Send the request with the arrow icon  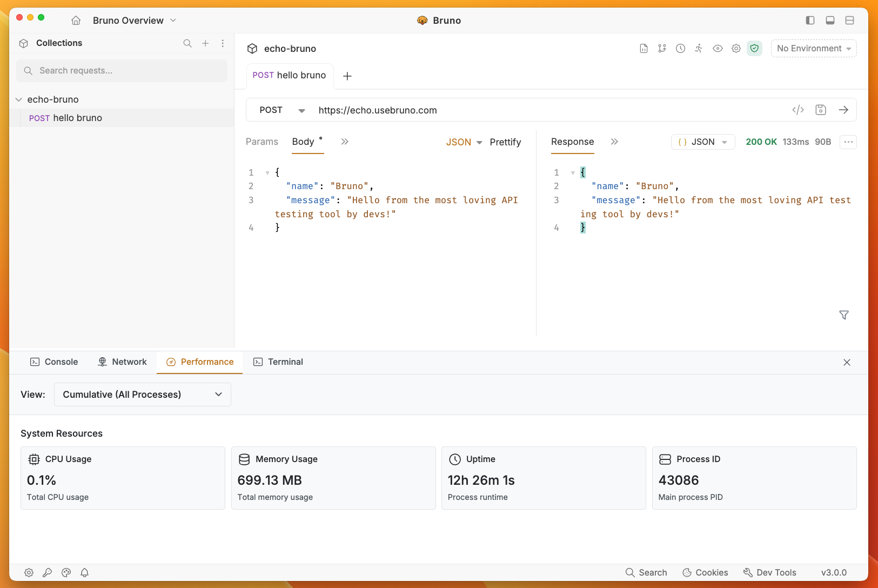843,110
